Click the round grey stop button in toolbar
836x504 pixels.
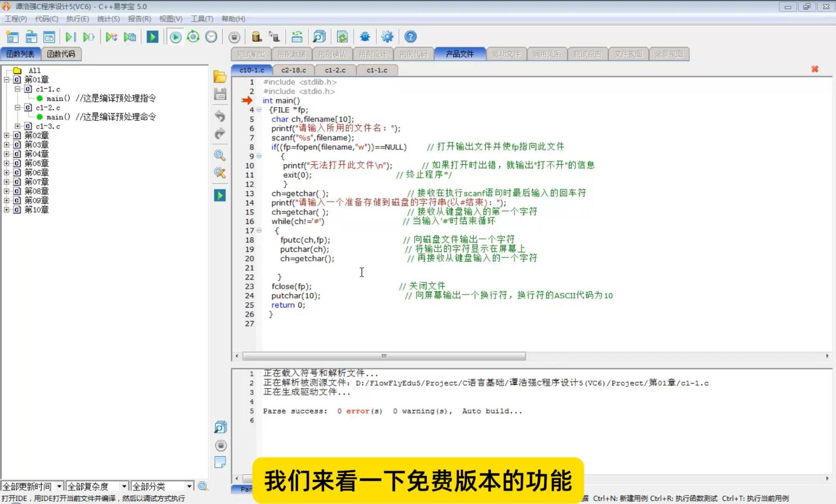(x=234, y=37)
